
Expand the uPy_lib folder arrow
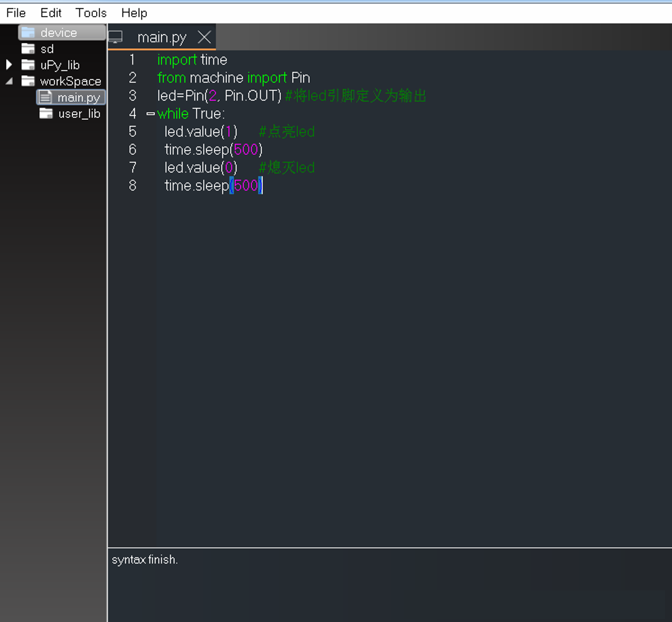(9, 64)
